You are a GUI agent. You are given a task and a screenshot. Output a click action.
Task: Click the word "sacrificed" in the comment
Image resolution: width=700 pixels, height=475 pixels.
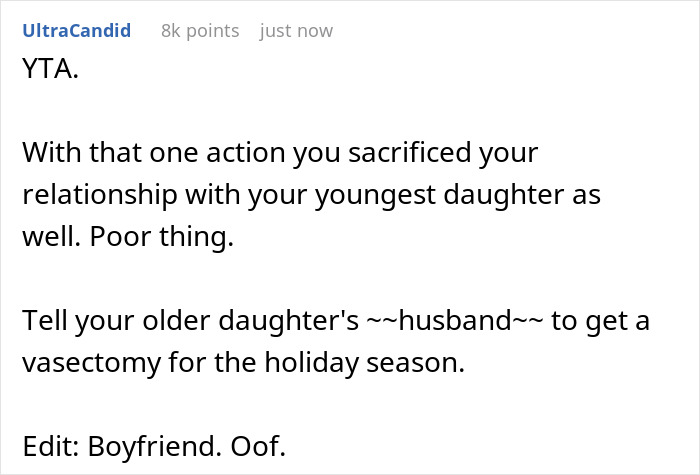(409, 152)
